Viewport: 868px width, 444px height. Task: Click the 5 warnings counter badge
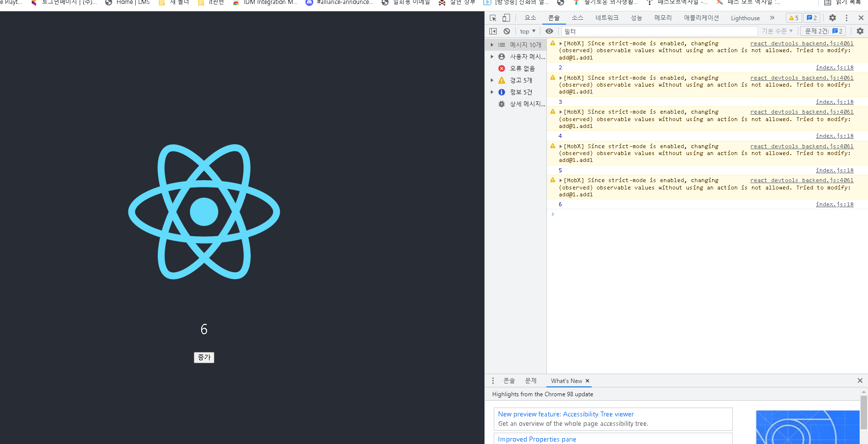tap(794, 18)
